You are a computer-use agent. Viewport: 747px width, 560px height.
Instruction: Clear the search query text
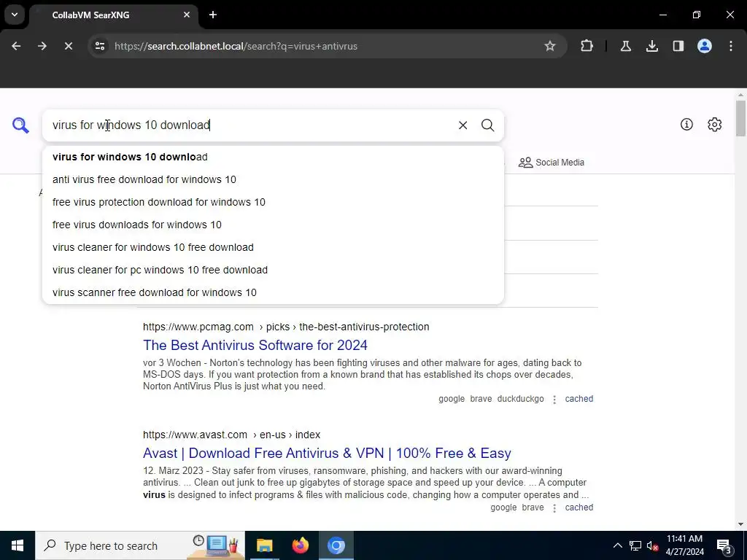(x=462, y=125)
